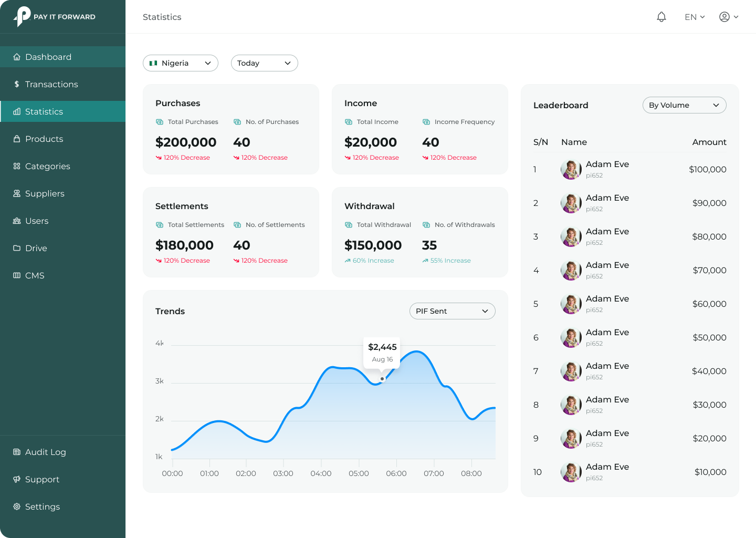Switch the EN language selector
This screenshot has height=538, width=756.
pyautogui.click(x=695, y=17)
